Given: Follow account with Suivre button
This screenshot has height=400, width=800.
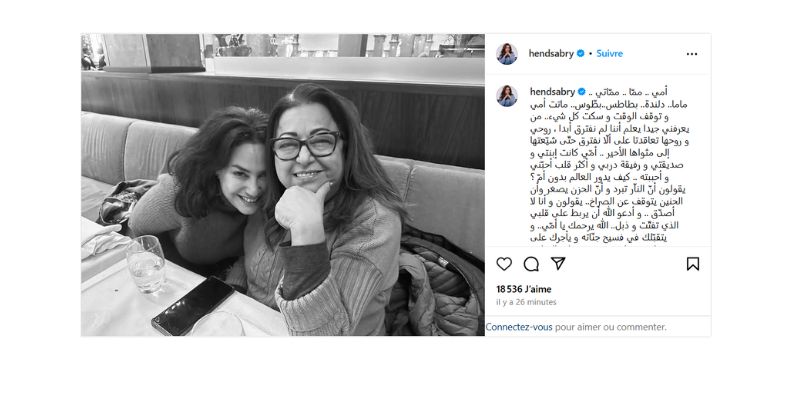Looking at the screenshot, I should [x=609, y=53].
